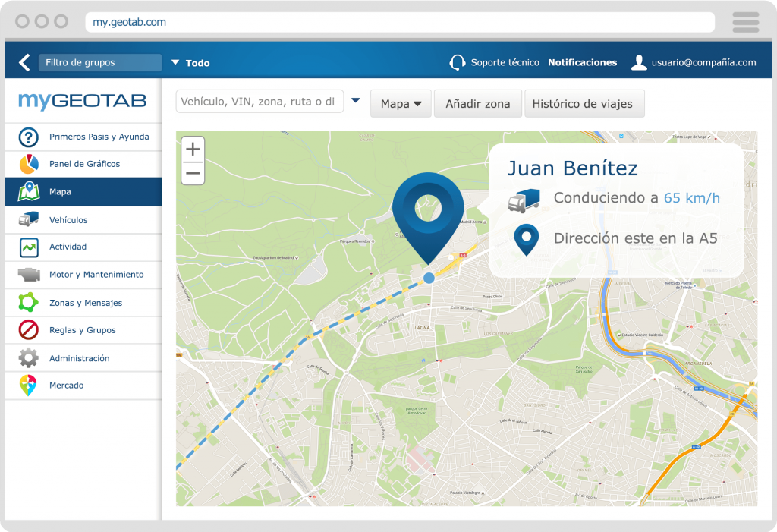Click the my.geotab.com address bar
The height and width of the screenshot is (532, 777).
point(400,22)
